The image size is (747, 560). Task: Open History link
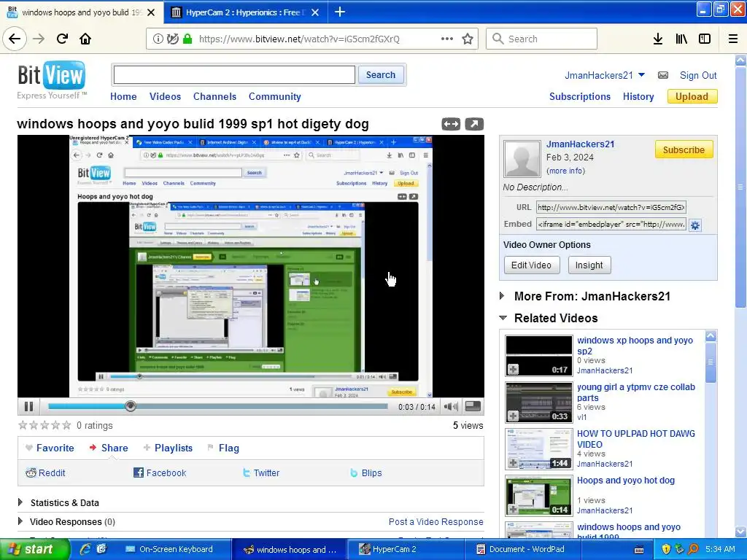pyautogui.click(x=638, y=96)
